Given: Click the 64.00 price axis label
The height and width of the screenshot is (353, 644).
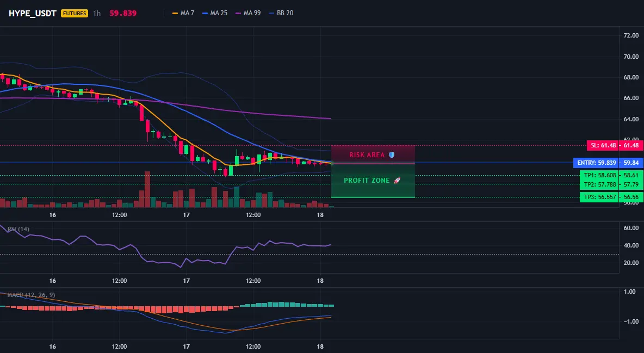Looking at the screenshot, I should (631, 119).
